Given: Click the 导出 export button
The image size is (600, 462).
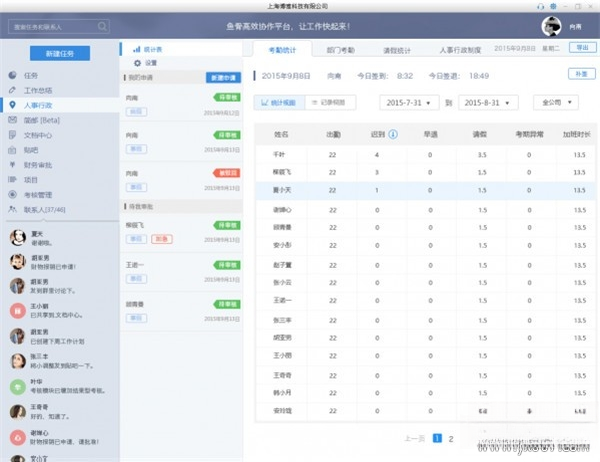Looking at the screenshot, I should (x=582, y=47).
